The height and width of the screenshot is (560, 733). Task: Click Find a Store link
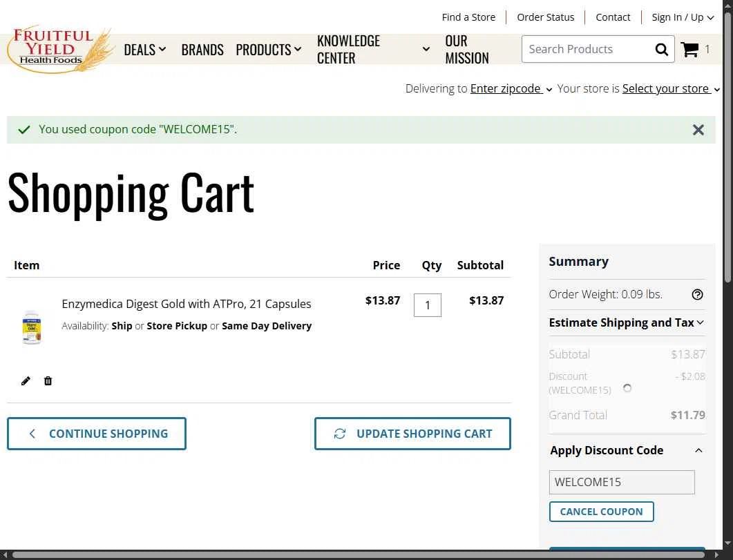[x=468, y=17]
